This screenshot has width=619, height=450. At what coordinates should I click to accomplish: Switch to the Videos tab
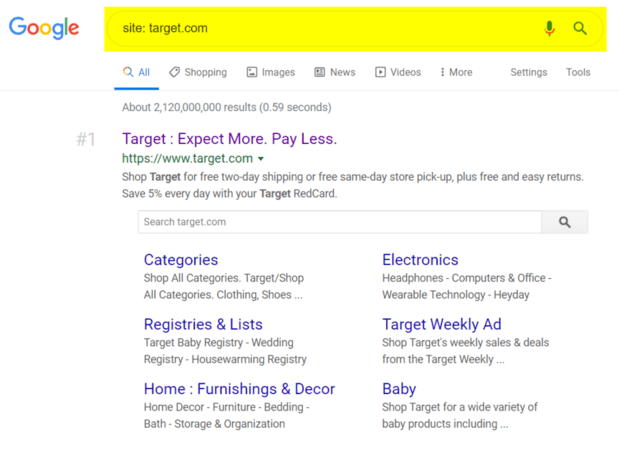[x=398, y=72]
